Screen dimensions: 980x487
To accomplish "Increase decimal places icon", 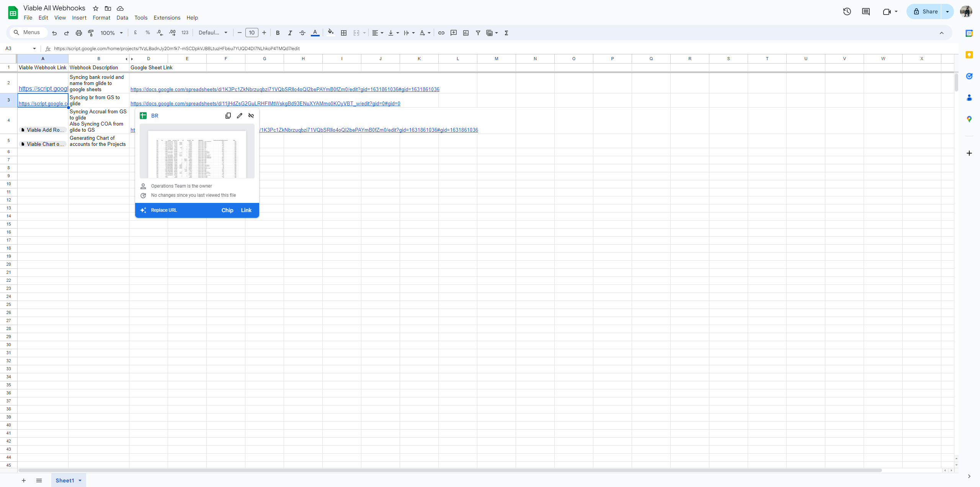I will (172, 33).
